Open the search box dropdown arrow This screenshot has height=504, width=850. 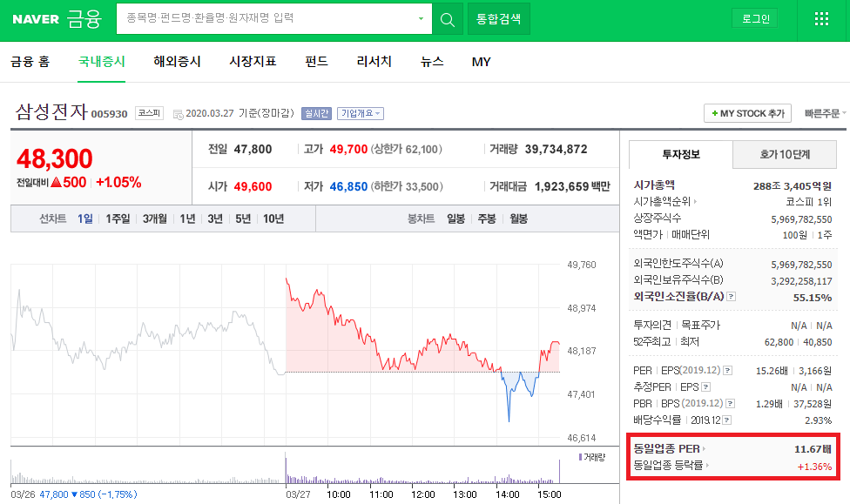tap(421, 19)
